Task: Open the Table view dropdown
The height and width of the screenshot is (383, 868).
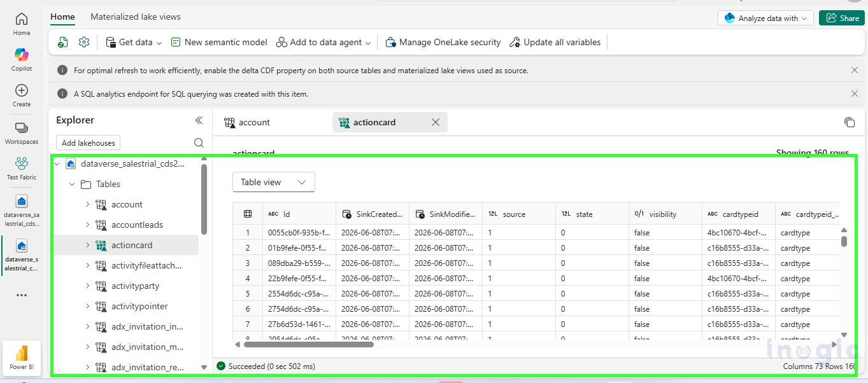Action: [x=274, y=182]
